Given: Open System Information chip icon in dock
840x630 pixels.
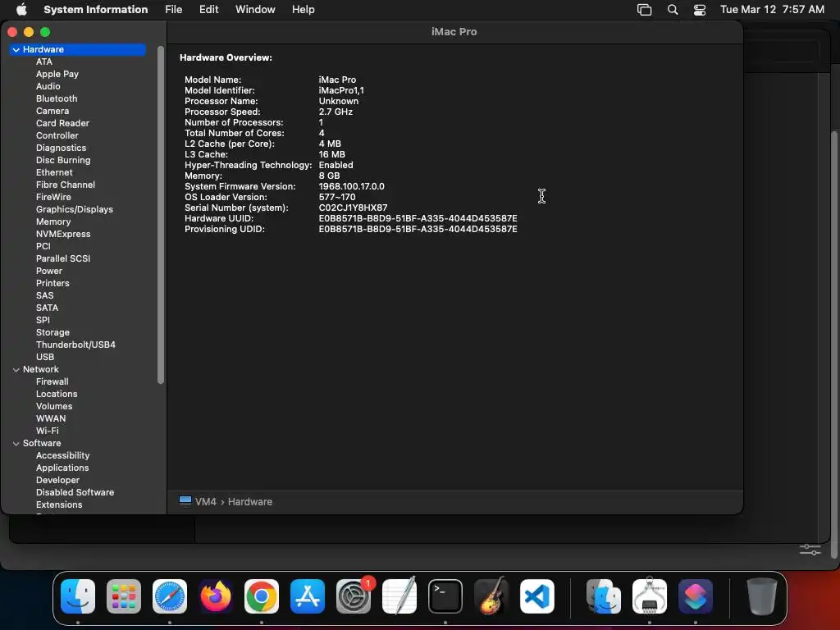Looking at the screenshot, I should coord(650,596).
